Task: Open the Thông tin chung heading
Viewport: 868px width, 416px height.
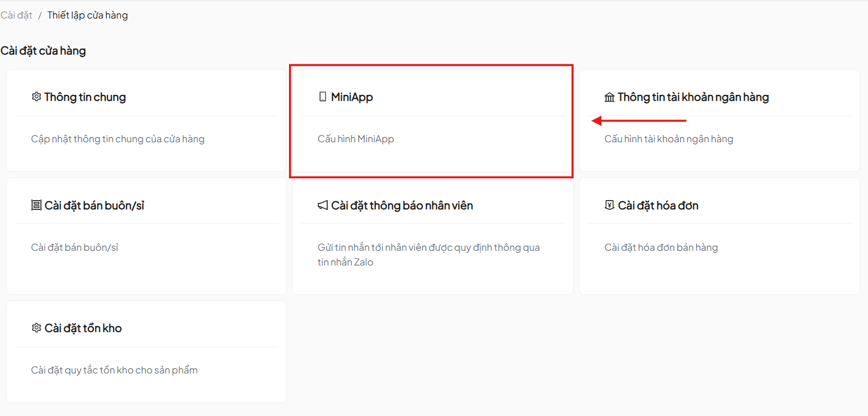Action: [x=85, y=97]
